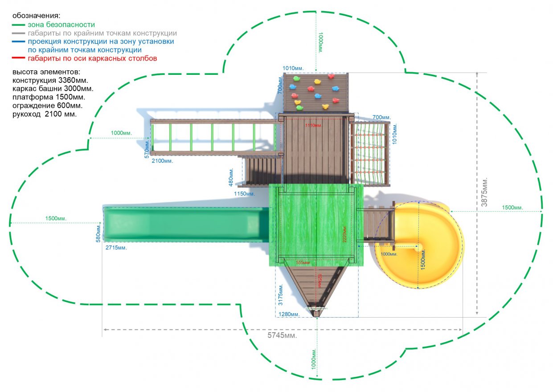Click the 'высота элементов:' heading
This screenshot has width=553, height=392.
coord(46,72)
